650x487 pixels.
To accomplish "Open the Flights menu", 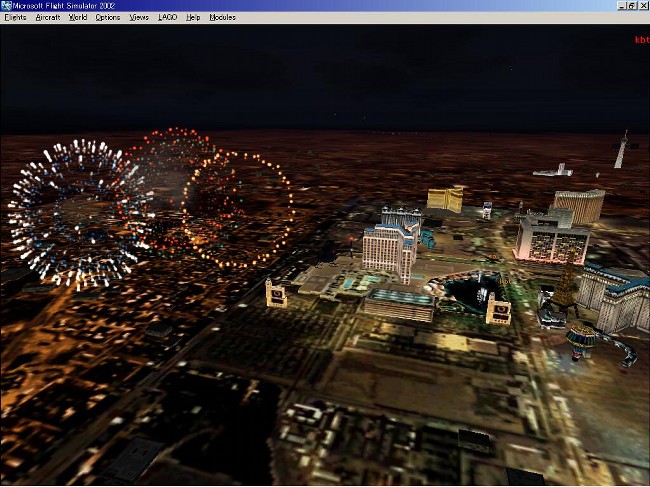I will (x=15, y=17).
